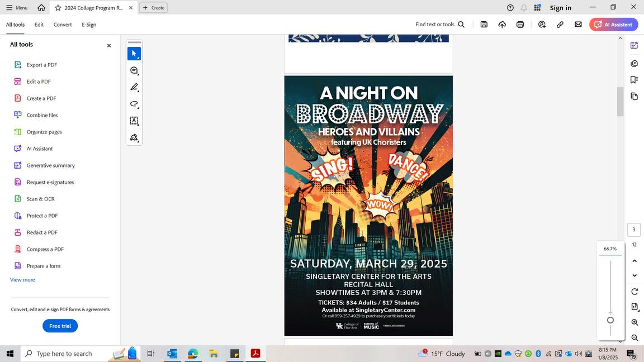Select the Highlight pen tool
Image resolution: width=644 pixels, height=362 pixels.
pyautogui.click(x=134, y=87)
